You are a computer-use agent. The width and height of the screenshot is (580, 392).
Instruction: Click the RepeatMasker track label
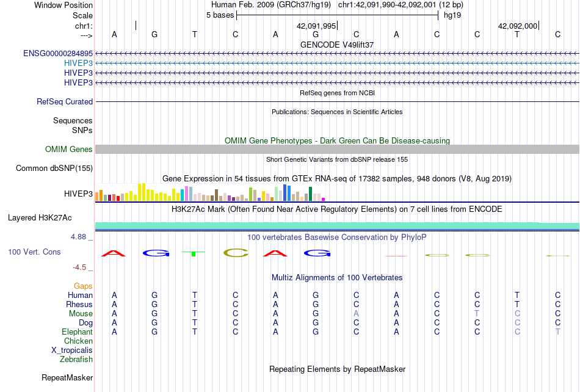pyautogui.click(x=67, y=377)
